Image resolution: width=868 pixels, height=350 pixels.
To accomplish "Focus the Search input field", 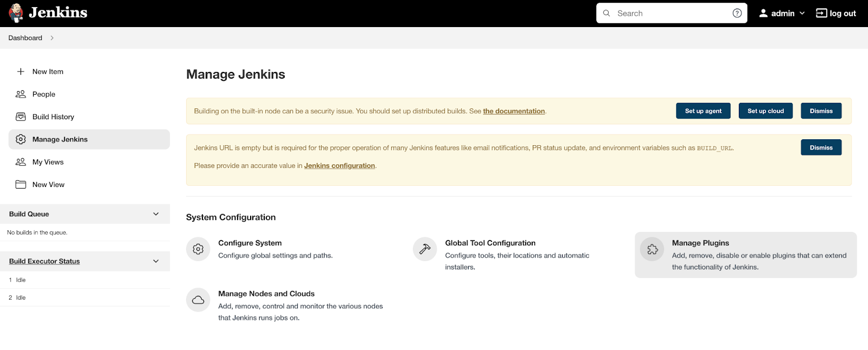I will [x=672, y=13].
